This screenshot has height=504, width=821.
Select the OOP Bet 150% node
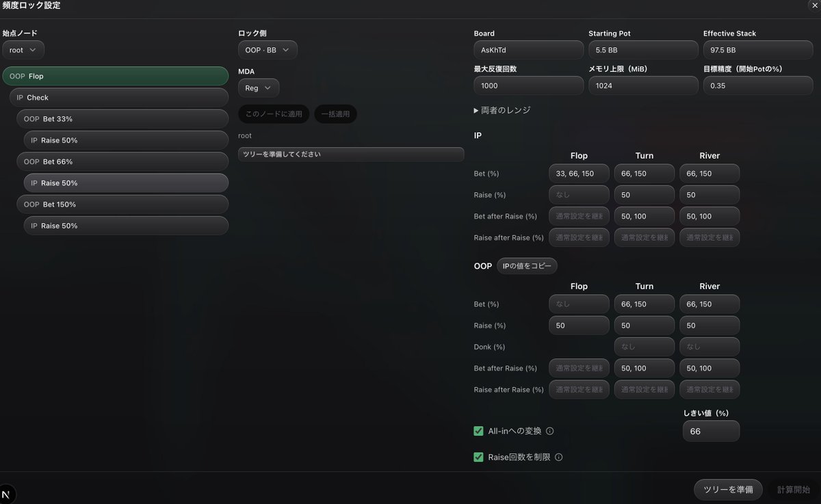122,204
